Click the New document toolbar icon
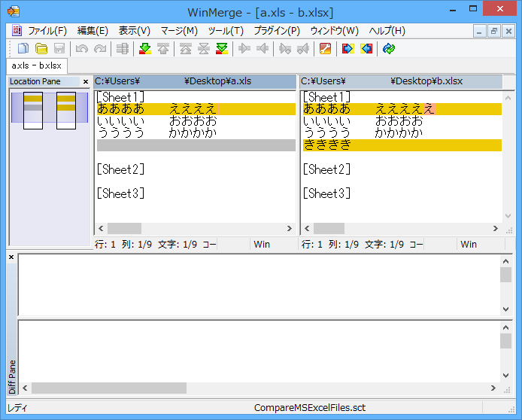 pyautogui.click(x=23, y=49)
